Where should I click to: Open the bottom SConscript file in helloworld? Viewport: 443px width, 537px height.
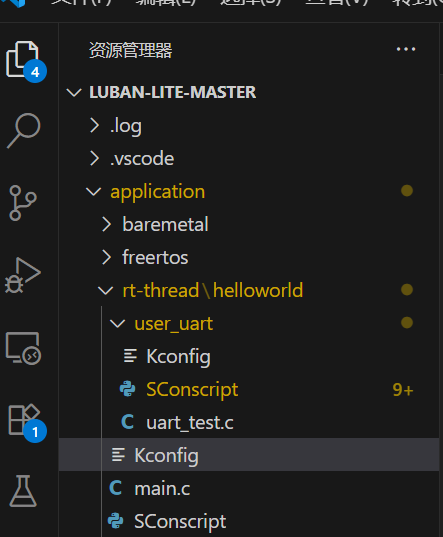click(x=249, y=521)
